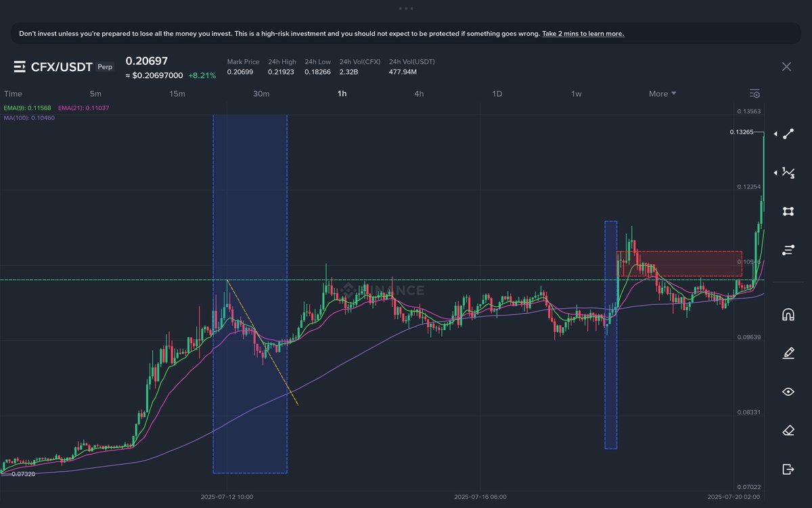The height and width of the screenshot is (508, 812).
Task: Select the trend line drawing tool
Action: tap(788, 134)
